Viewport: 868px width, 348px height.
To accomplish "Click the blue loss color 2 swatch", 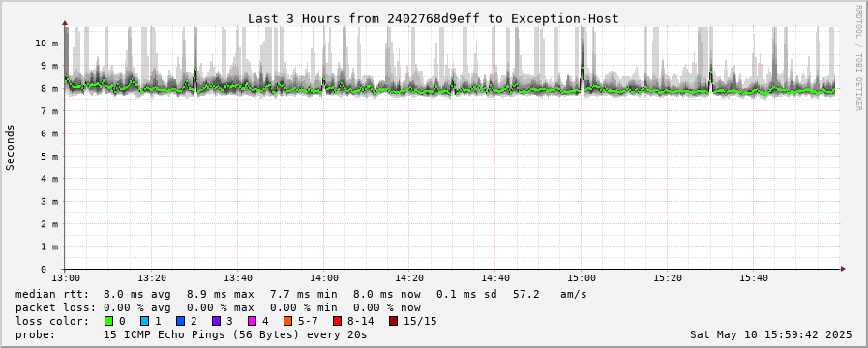I will (x=180, y=321).
